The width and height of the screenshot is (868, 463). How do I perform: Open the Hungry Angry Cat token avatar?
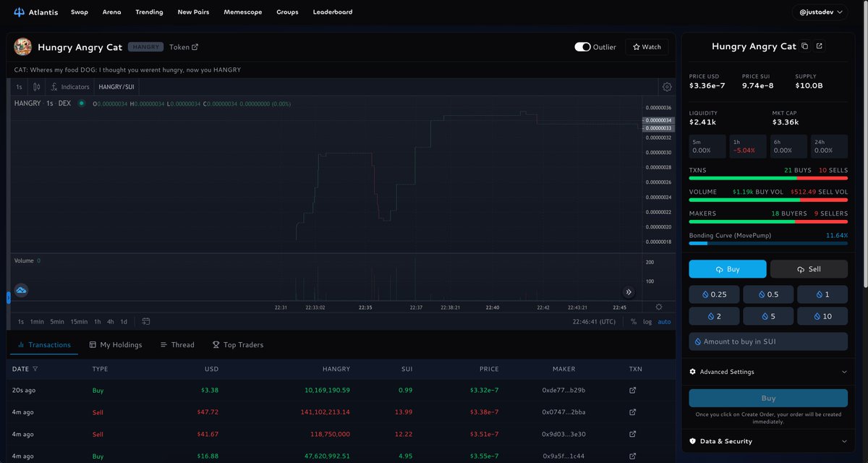pyautogui.click(x=22, y=46)
